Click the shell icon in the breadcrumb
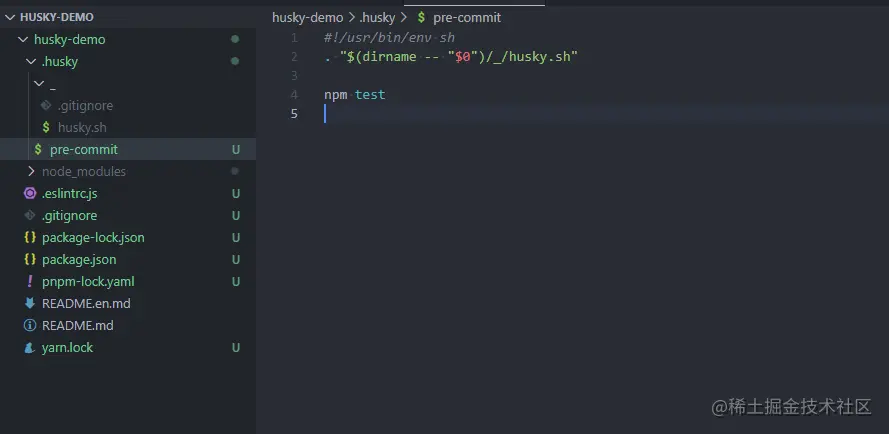 [421, 18]
